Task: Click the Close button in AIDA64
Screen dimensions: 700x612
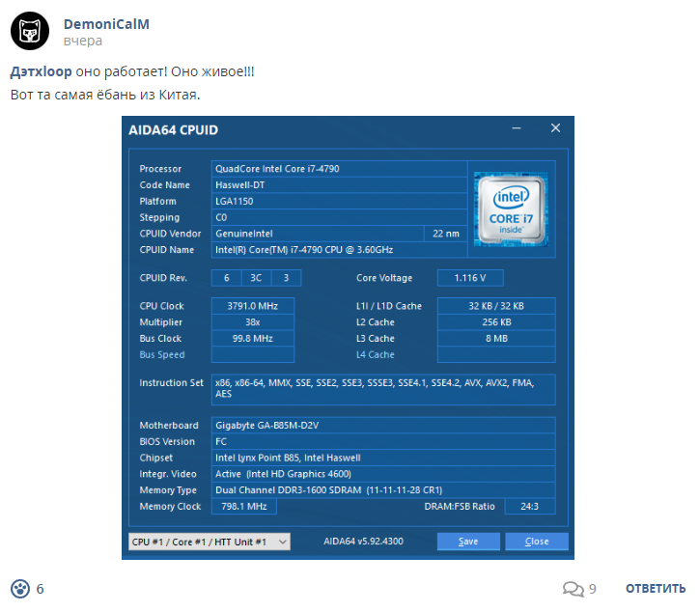Action: 537,542
